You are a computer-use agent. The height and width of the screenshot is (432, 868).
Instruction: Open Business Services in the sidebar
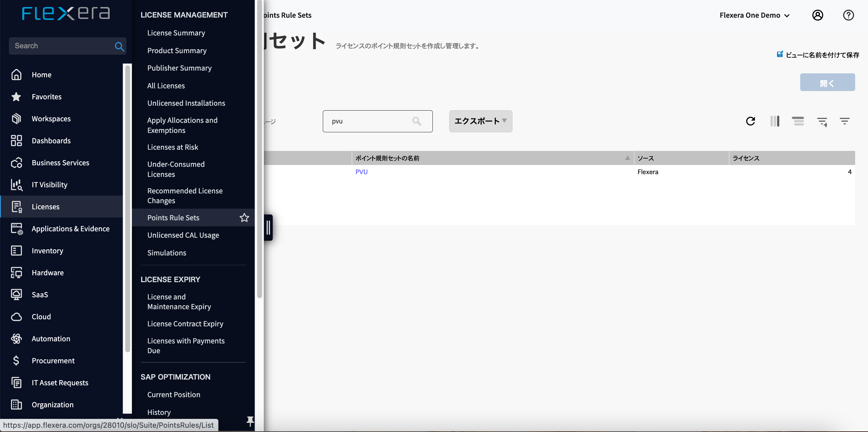click(x=61, y=163)
